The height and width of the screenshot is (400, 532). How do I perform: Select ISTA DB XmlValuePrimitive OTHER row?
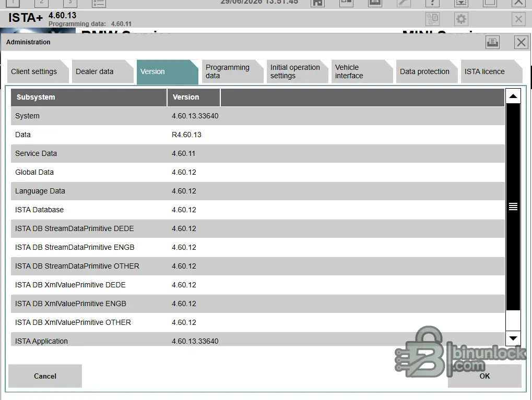coord(258,323)
